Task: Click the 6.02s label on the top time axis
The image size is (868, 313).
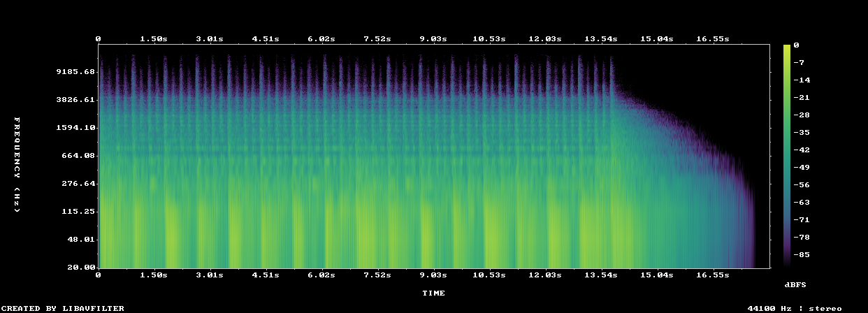Action: click(322, 39)
